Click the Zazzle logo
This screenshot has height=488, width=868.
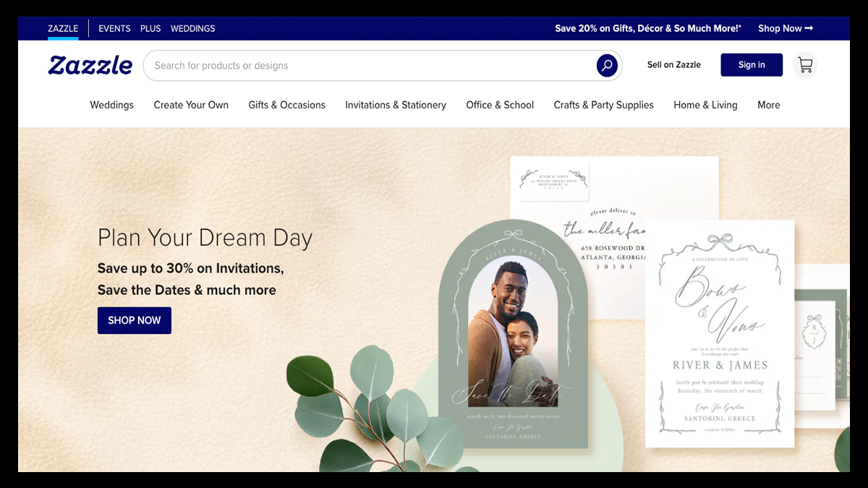[90, 65]
